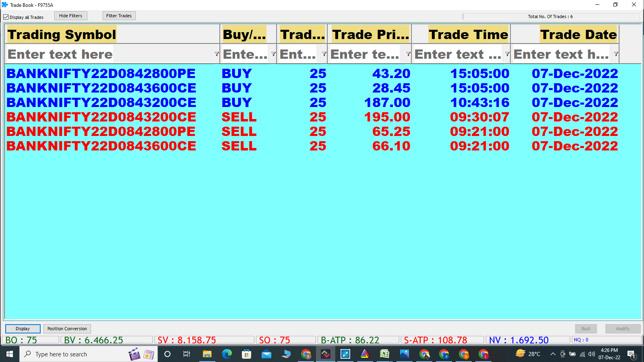Click the Position Conversion button
The image size is (644, 362).
point(67,329)
